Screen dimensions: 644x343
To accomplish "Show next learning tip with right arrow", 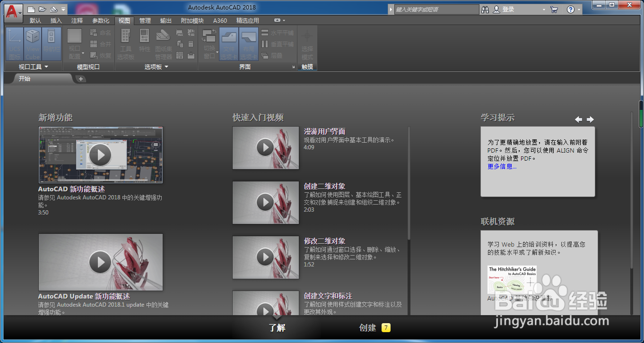I will [x=590, y=120].
